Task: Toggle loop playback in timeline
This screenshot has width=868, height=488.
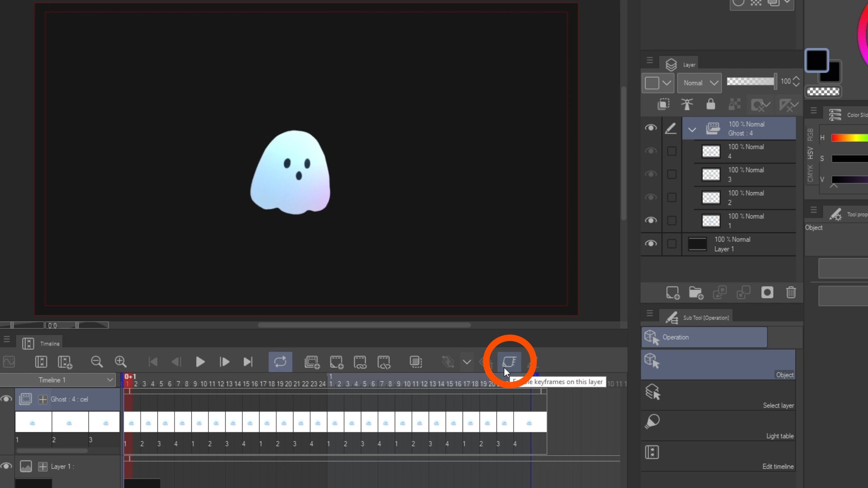Action: point(280,361)
